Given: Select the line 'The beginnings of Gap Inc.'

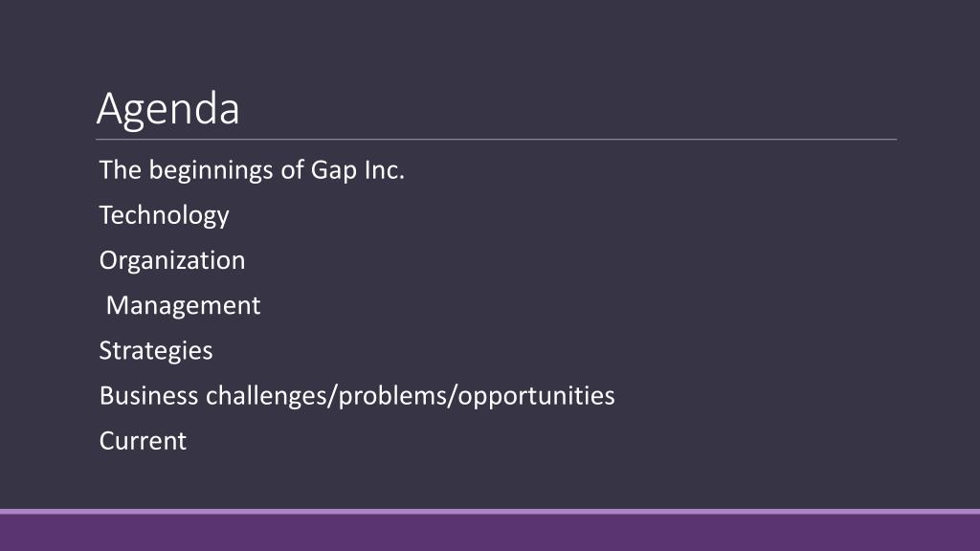Looking at the screenshot, I should click(x=252, y=170).
